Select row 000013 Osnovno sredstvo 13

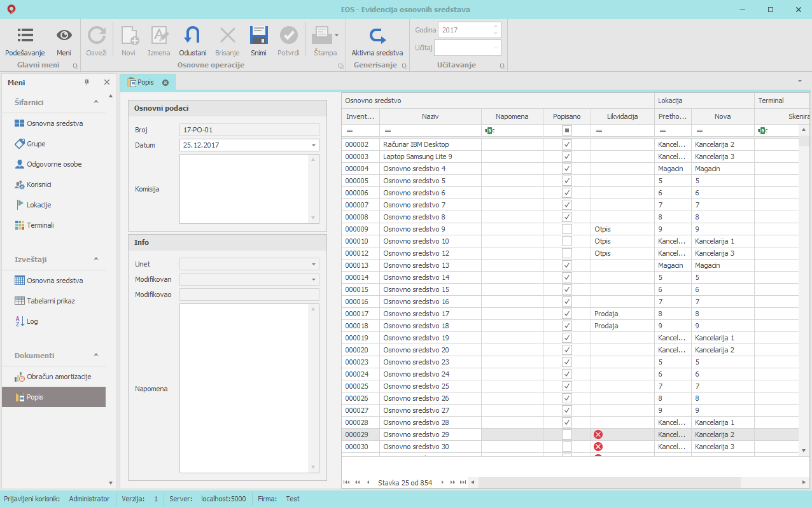pos(570,265)
